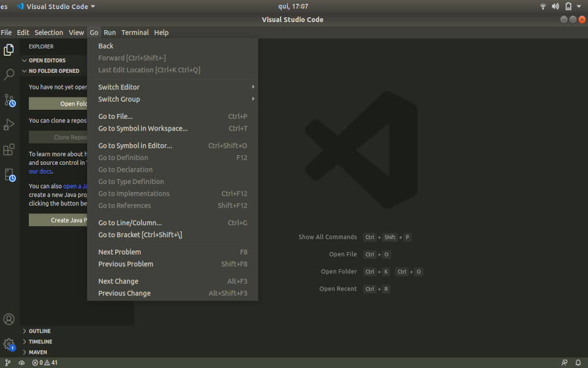Collapse the Open Editors section
This screenshot has height=368, width=588.
pyautogui.click(x=47, y=61)
